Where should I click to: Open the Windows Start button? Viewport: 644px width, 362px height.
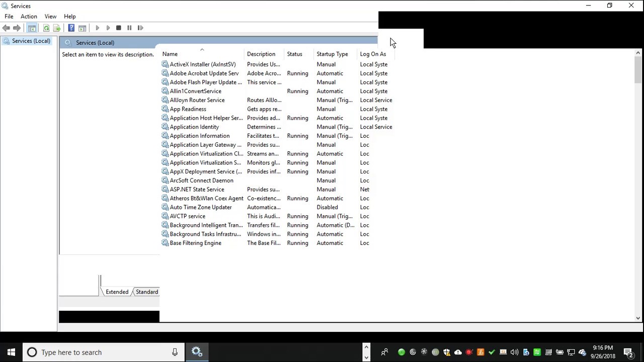[11, 352]
